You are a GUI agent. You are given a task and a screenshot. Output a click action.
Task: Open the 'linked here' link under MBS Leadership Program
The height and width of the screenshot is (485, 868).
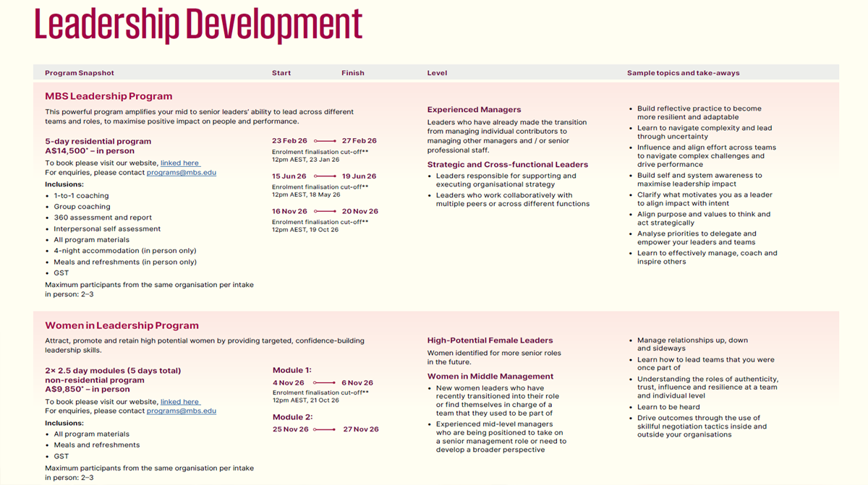pyautogui.click(x=180, y=163)
